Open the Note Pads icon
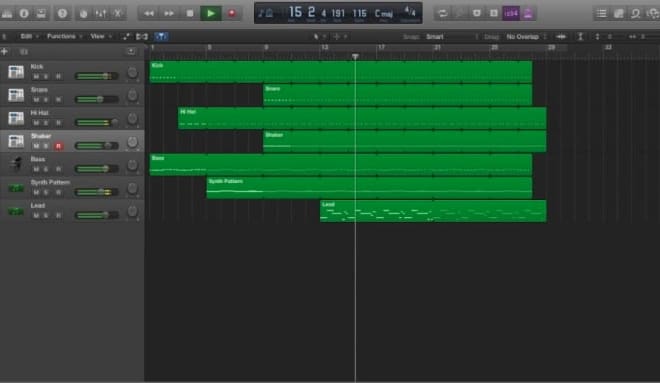Viewport: 660px width, 383px height. point(619,13)
